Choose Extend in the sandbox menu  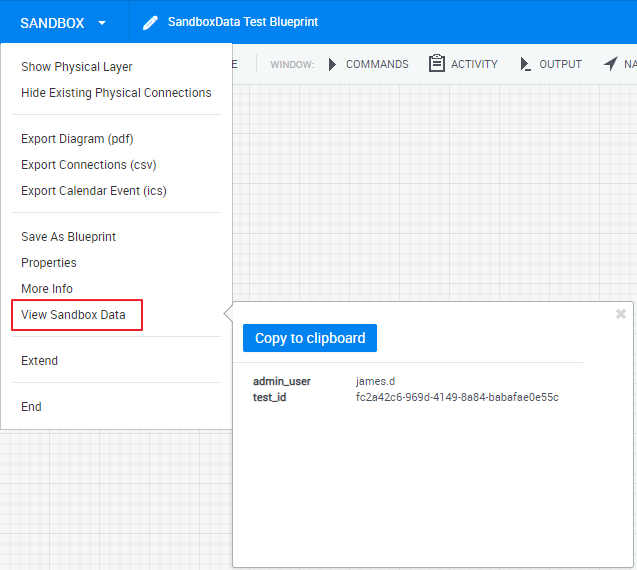tap(40, 361)
